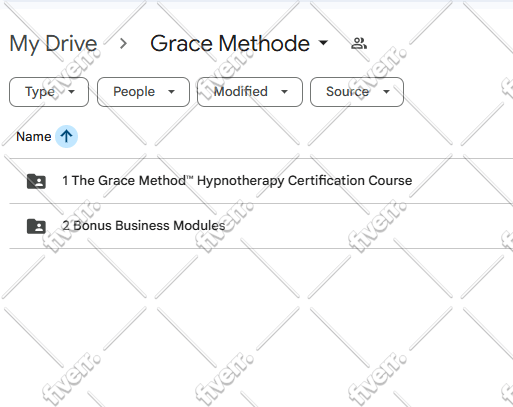Viewport: 513px width, 407px height.
Task: Open the Grace Methode folder dropdown
Action: pyautogui.click(x=323, y=43)
